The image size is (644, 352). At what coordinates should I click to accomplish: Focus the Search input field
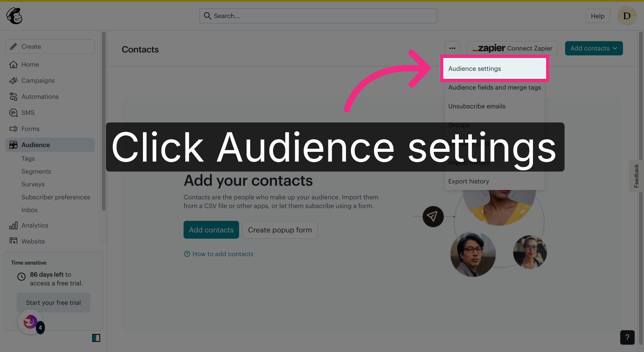click(318, 16)
